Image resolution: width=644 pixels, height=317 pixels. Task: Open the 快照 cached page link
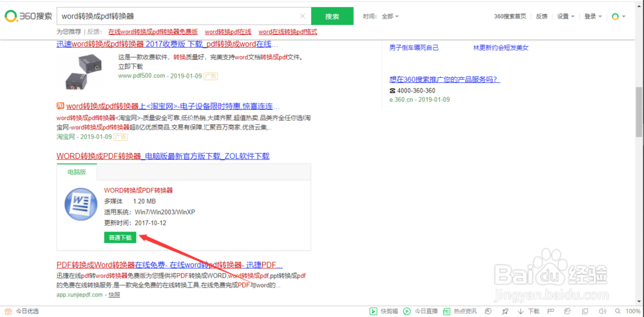point(114,295)
